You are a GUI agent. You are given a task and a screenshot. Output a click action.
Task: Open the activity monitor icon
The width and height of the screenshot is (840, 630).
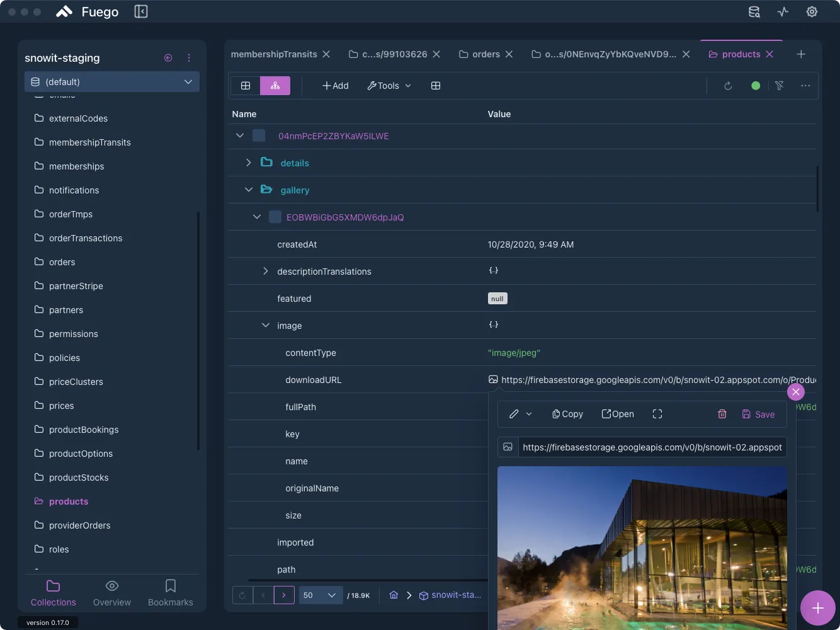click(x=783, y=11)
